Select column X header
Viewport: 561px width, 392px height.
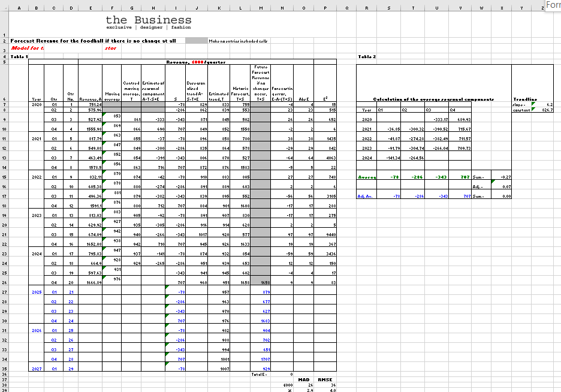[x=502, y=8]
